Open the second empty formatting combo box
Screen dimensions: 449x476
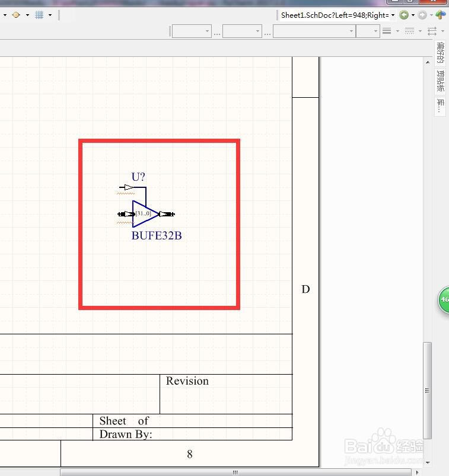coord(242,31)
